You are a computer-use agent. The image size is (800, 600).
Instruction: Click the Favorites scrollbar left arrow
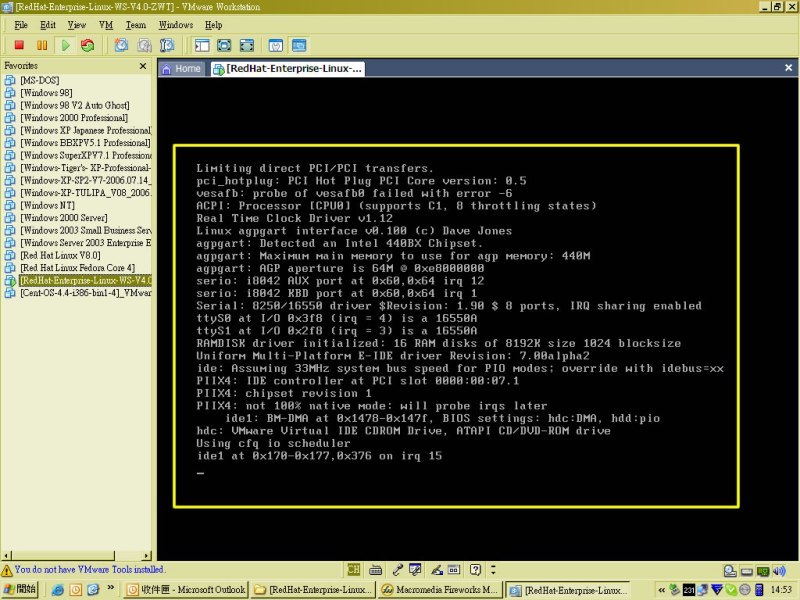coord(7,555)
